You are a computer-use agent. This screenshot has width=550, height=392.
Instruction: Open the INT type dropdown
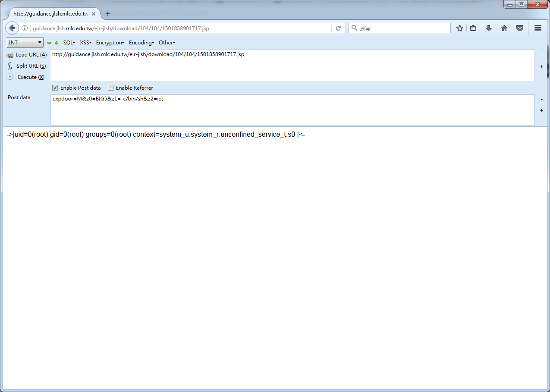point(25,42)
